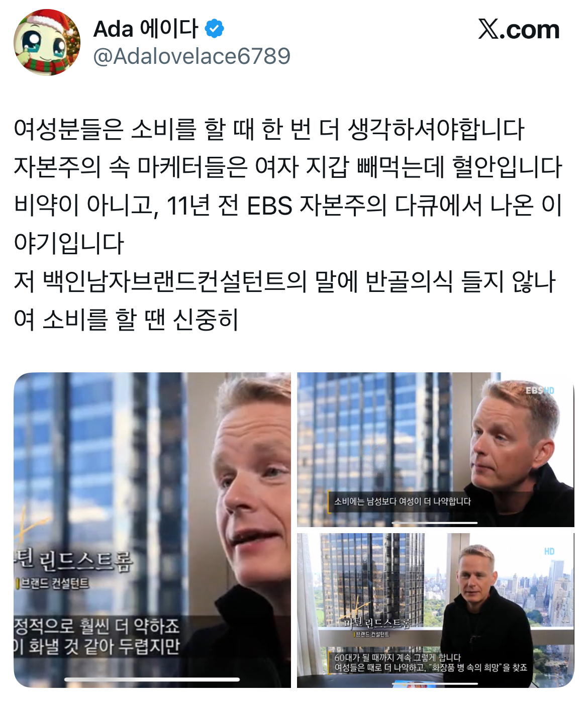Open the bottom-right photo with city skyline
Viewport: 588px width, 705px height.
(435, 610)
